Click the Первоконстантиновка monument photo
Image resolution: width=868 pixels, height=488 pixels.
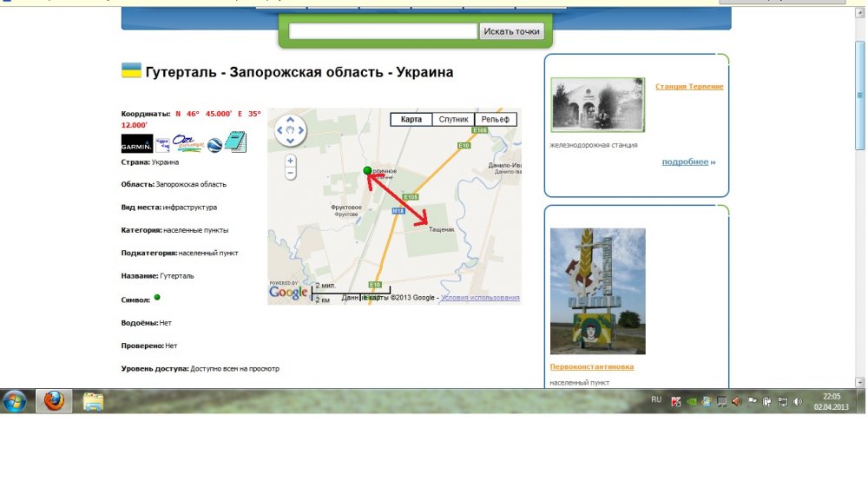[597, 291]
